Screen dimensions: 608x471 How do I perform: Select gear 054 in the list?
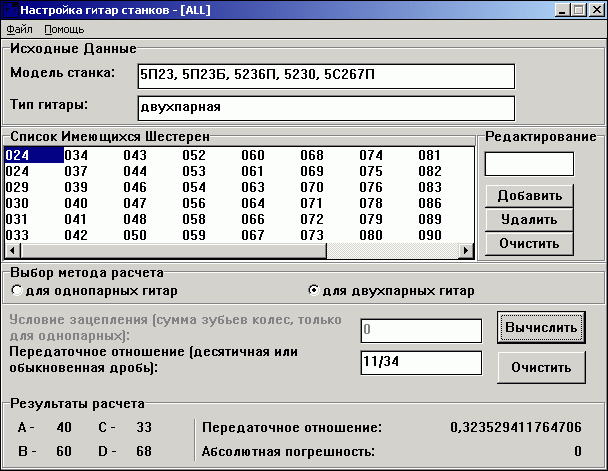[x=194, y=187]
